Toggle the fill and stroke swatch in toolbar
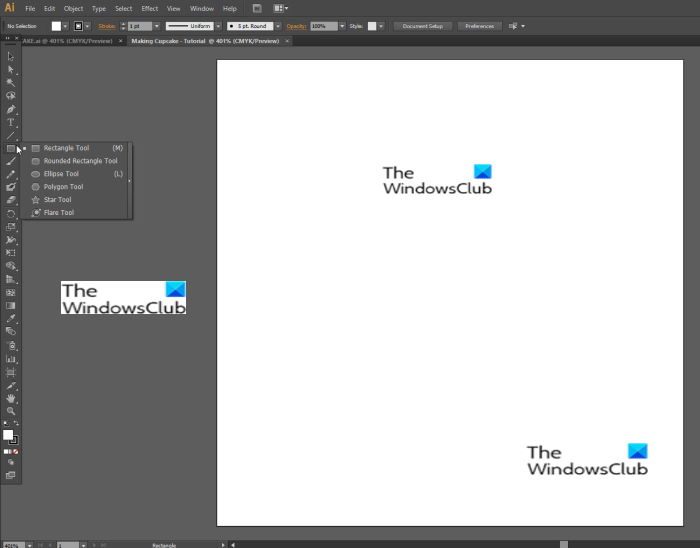This screenshot has width=700, height=548. [x=10, y=436]
